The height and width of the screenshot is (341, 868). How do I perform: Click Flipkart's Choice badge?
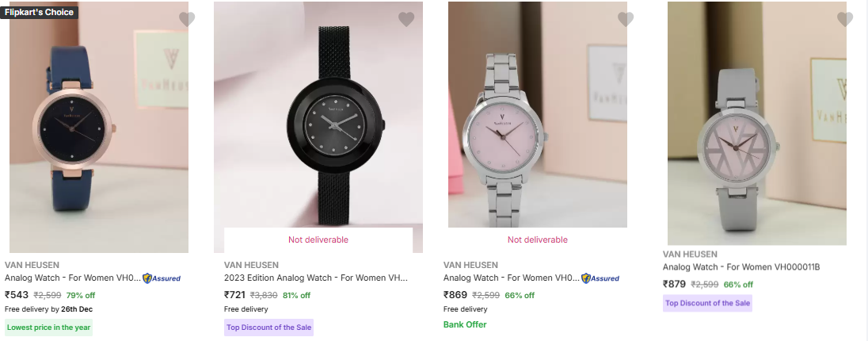pyautogui.click(x=40, y=12)
